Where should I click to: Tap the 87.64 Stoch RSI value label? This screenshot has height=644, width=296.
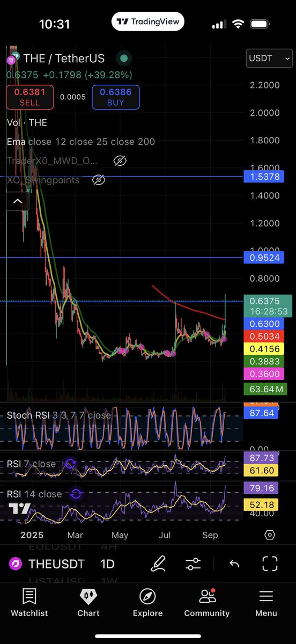[x=262, y=414]
